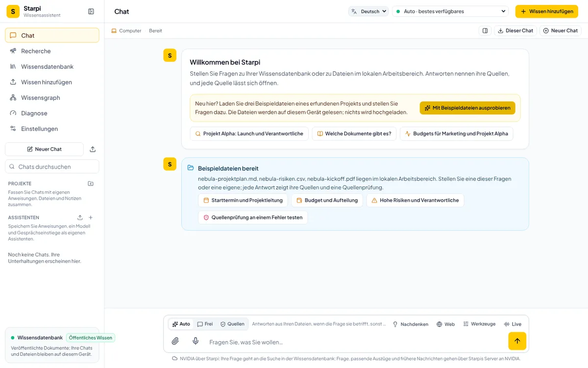588x368 pixels.
Task: Toggle Web search
Action: (445, 324)
